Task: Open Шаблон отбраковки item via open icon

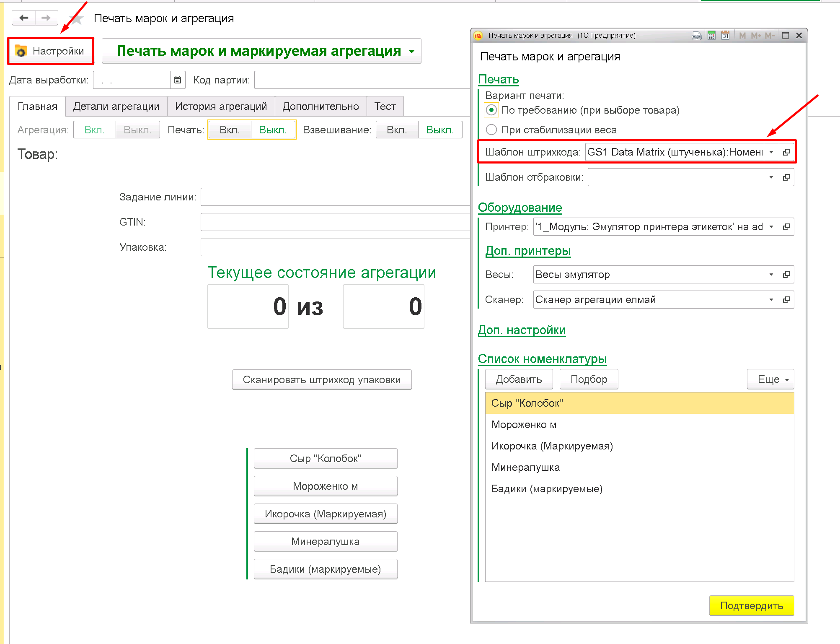Action: point(786,177)
